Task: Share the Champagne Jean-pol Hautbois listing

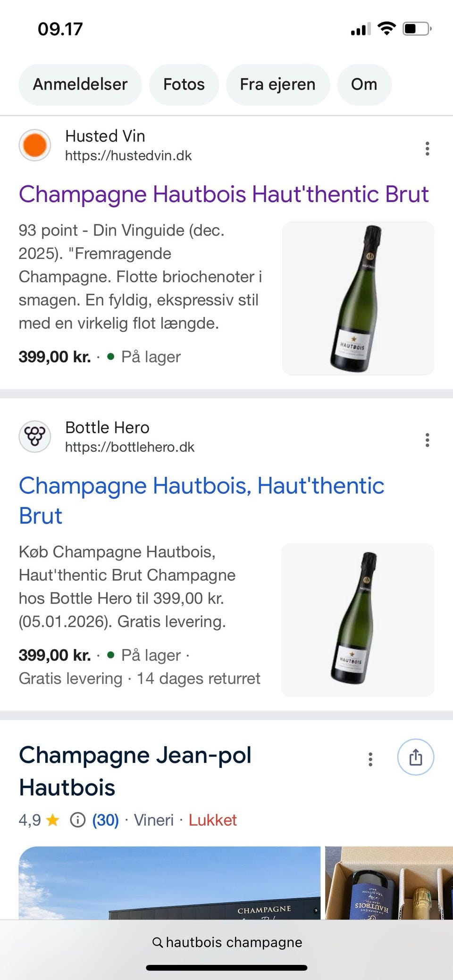Action: pos(415,757)
